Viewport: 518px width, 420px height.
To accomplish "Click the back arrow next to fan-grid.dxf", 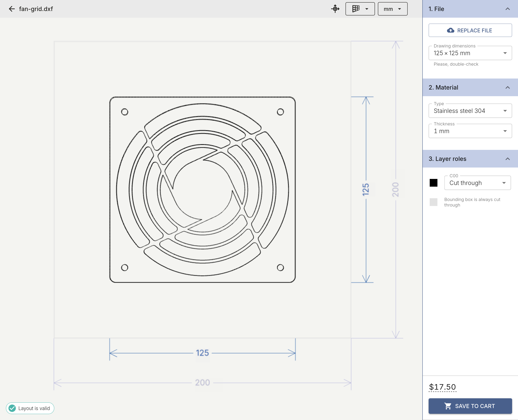I will [x=12, y=9].
